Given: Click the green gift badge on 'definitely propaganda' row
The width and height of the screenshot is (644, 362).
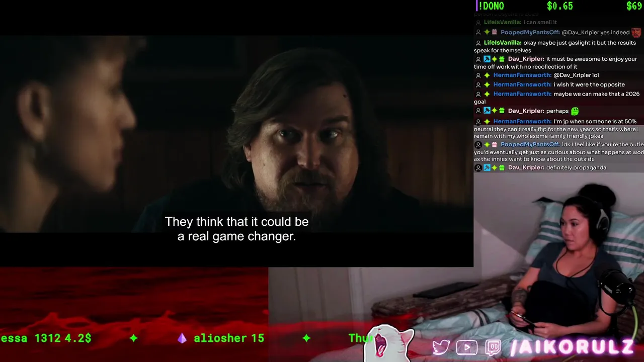Looking at the screenshot, I should point(502,167).
